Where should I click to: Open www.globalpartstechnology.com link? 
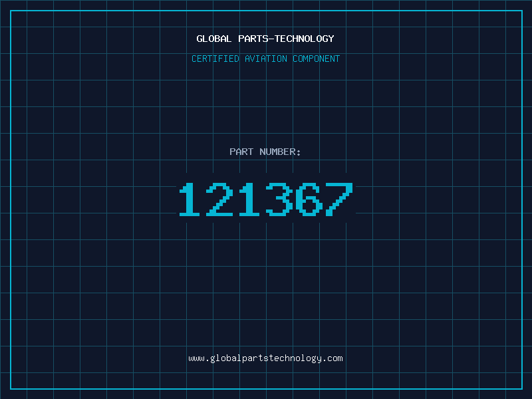(x=265, y=358)
